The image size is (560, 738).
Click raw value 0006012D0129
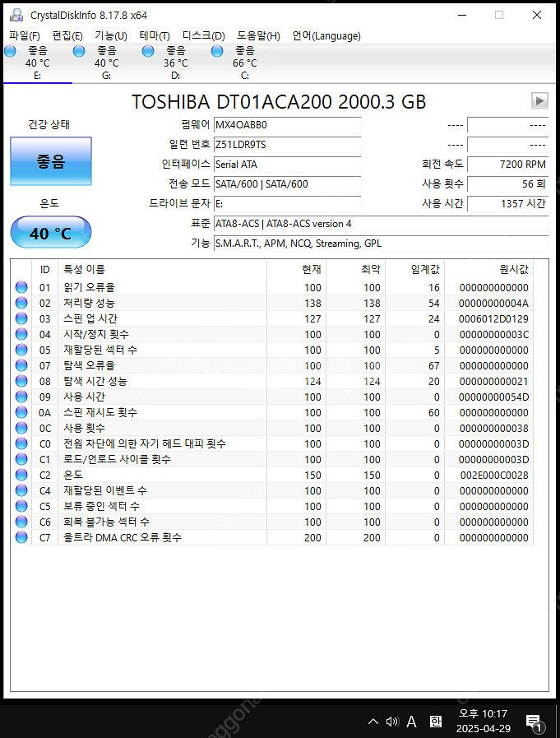pos(493,319)
